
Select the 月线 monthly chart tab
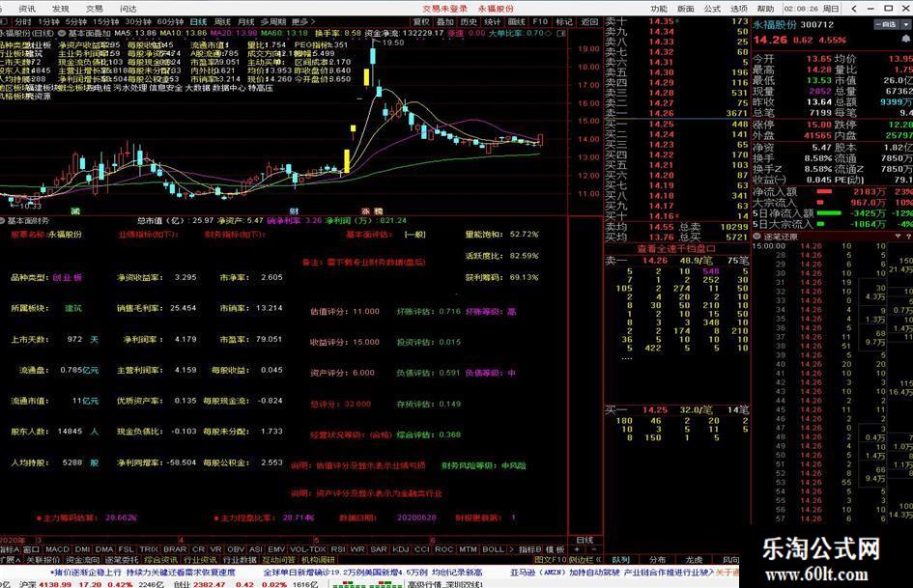coord(246,21)
